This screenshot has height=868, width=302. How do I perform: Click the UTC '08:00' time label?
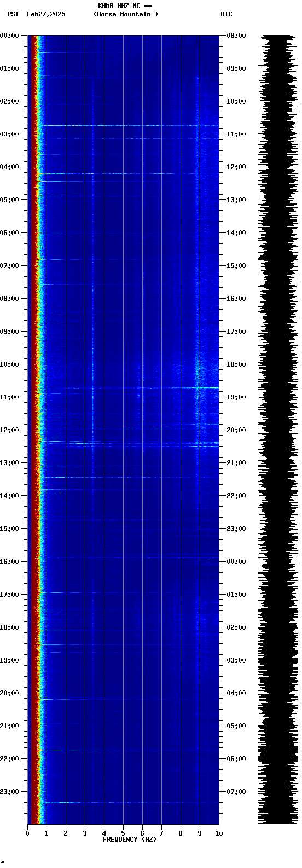pos(236,36)
